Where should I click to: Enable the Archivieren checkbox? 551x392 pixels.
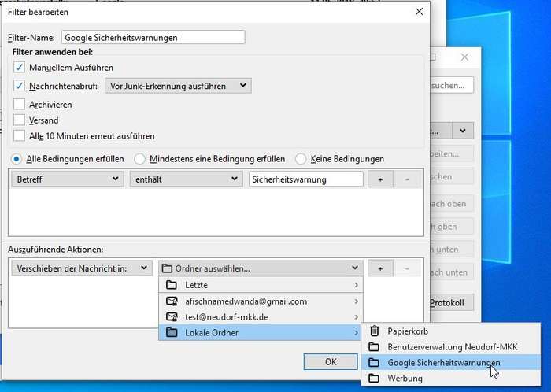click(20, 104)
